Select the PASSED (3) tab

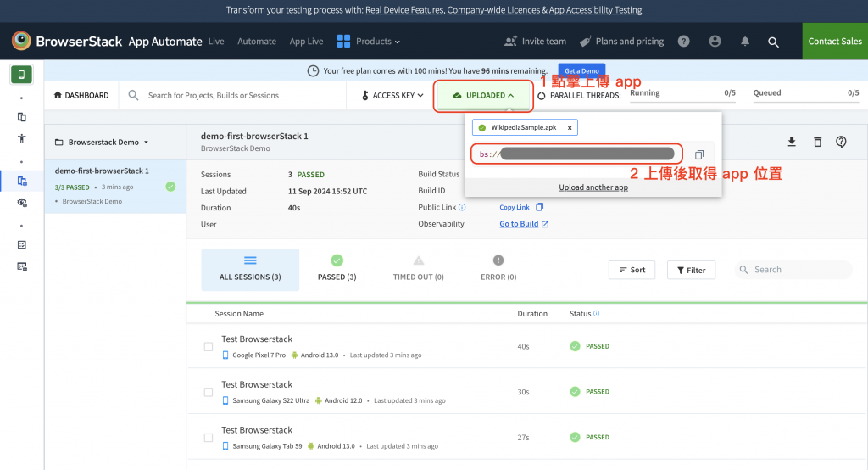point(337,270)
